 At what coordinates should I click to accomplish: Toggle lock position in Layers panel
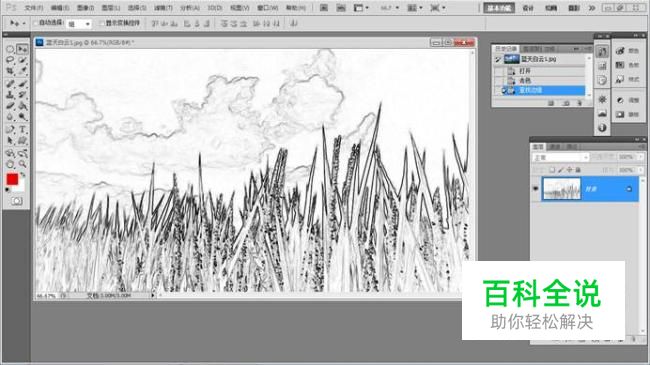pos(569,170)
